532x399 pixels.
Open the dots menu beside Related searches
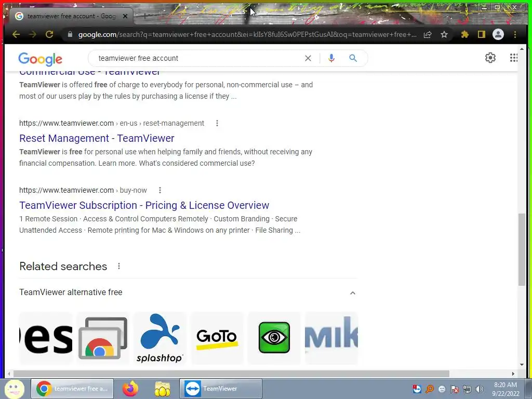pyautogui.click(x=119, y=267)
